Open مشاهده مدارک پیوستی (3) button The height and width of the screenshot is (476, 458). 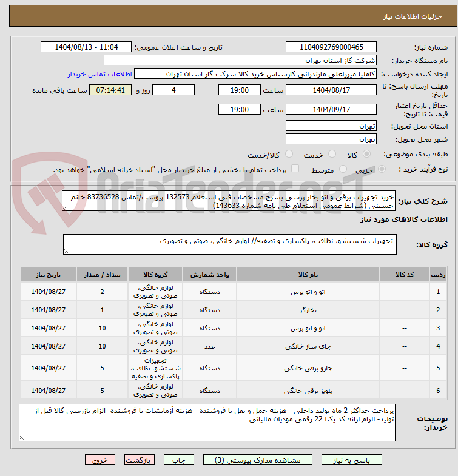point(258,460)
